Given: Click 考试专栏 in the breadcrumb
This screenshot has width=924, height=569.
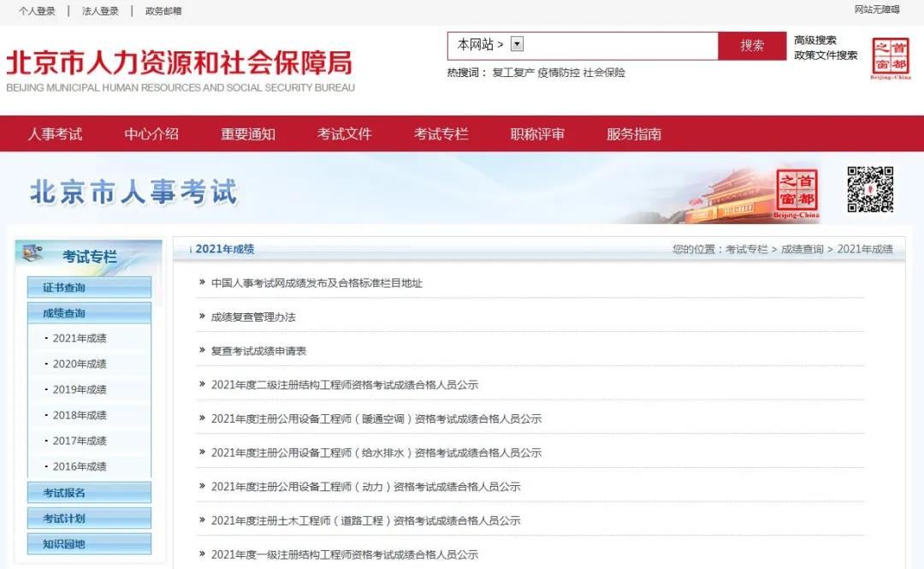Looking at the screenshot, I should [747, 249].
